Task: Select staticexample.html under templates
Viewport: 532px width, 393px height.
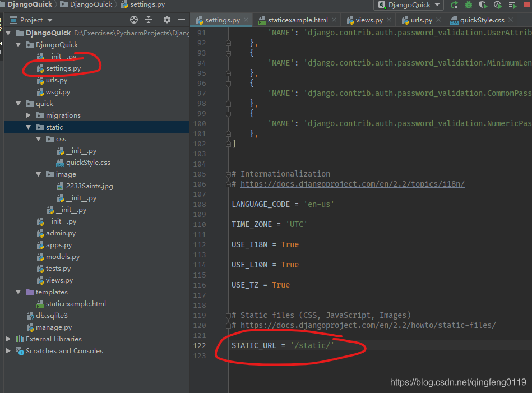Action: pyautogui.click(x=76, y=304)
